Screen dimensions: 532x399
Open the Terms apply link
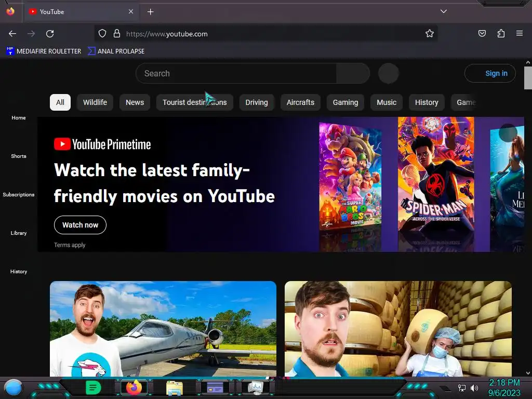[70, 245]
